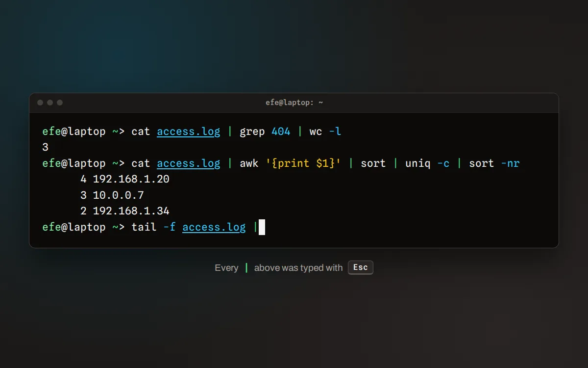
Task: Click the Esc key badge below the terminal
Action: pyautogui.click(x=361, y=267)
